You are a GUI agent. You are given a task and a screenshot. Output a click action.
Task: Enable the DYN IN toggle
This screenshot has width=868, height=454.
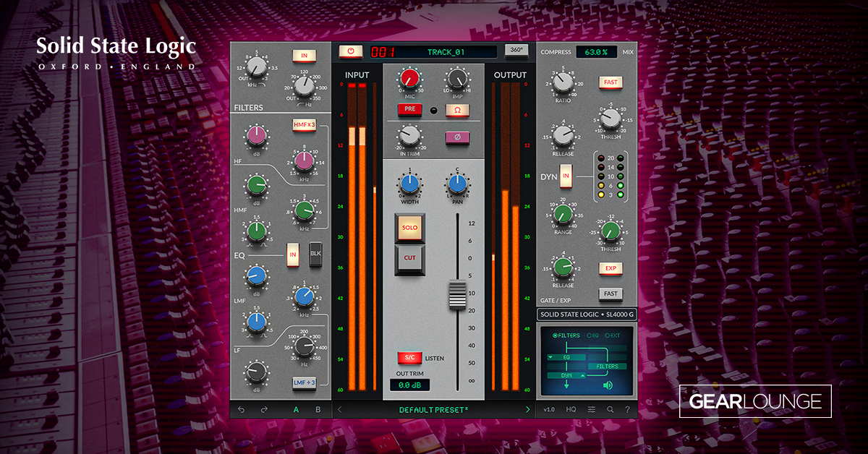(x=567, y=176)
